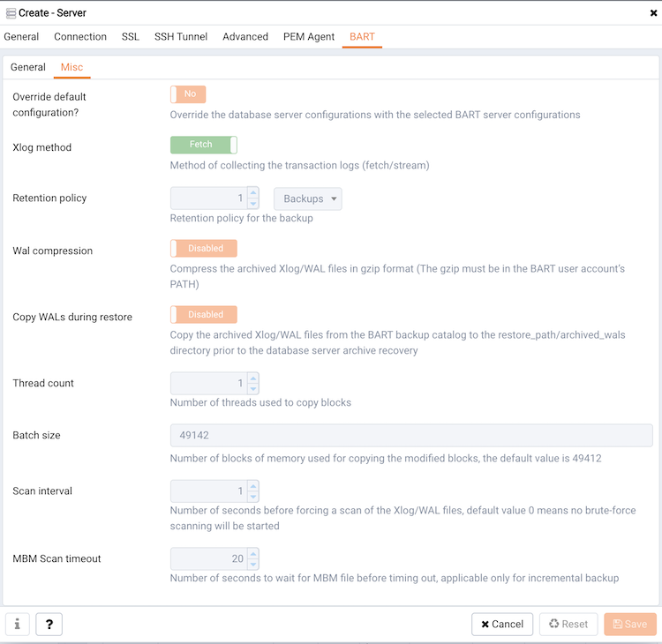Enable Copy WALs during restore toggle
Screen dimensions: 662x644
[204, 314]
